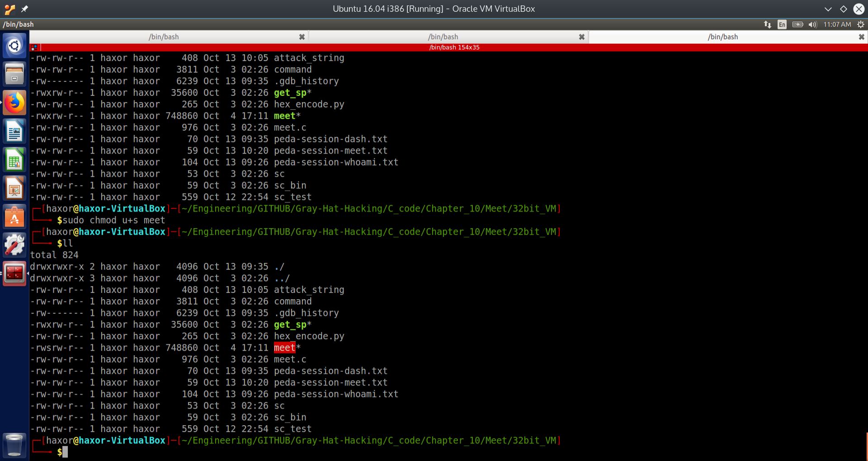Open the Files manager from dock

(14, 74)
